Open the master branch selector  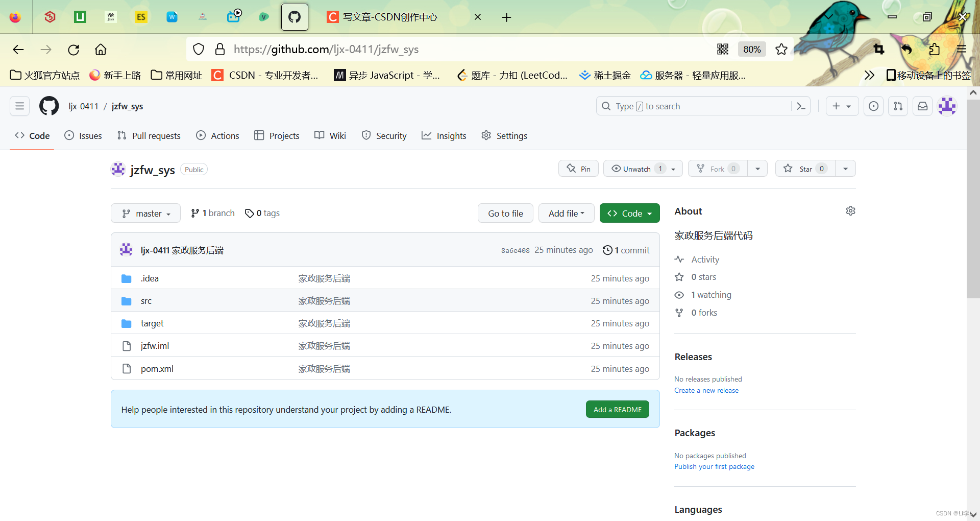[145, 213]
